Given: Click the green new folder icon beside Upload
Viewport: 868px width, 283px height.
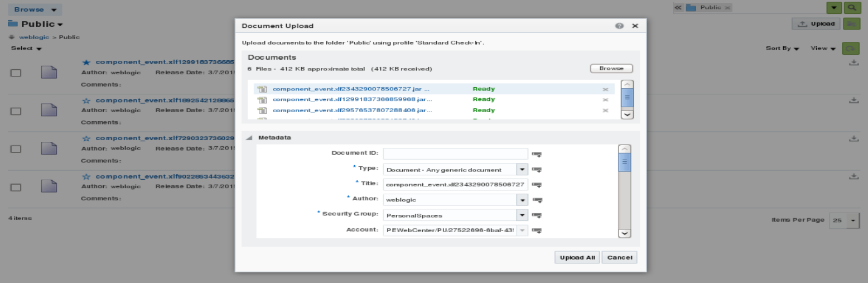Looking at the screenshot, I should point(851,24).
